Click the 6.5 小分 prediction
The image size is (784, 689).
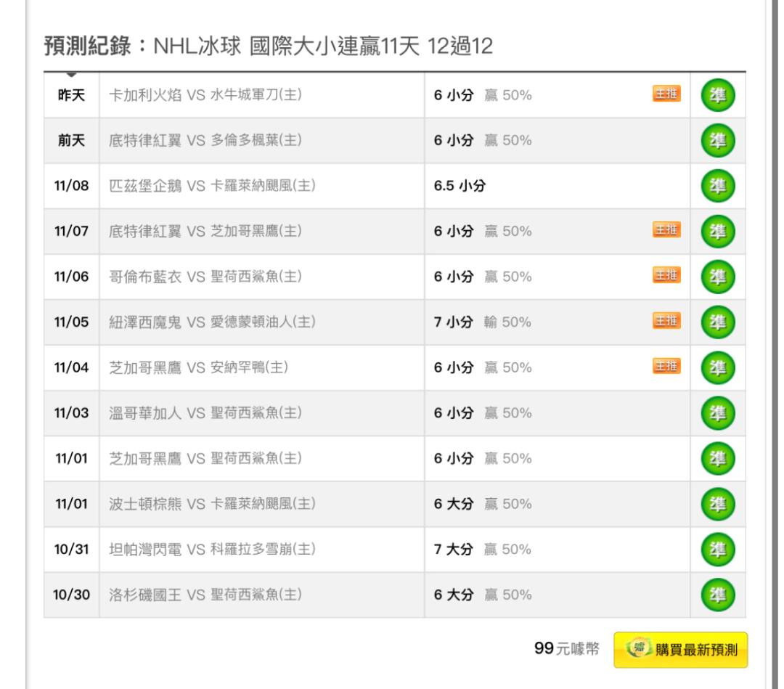[460, 186]
